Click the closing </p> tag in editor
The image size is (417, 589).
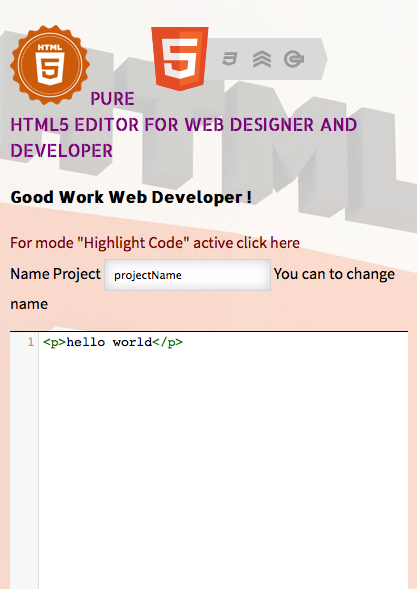[168, 342]
